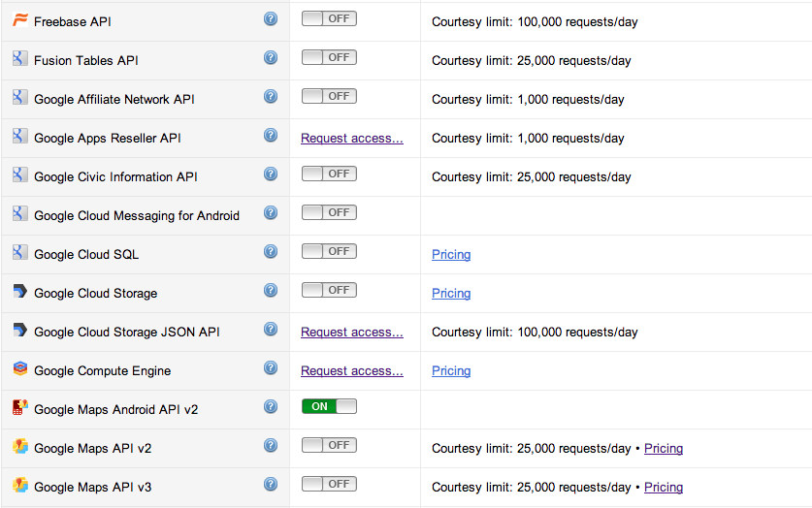Screen dimensions: 812x508
Task: Open Pricing link for Google Cloud SQL
Action: [x=451, y=255]
